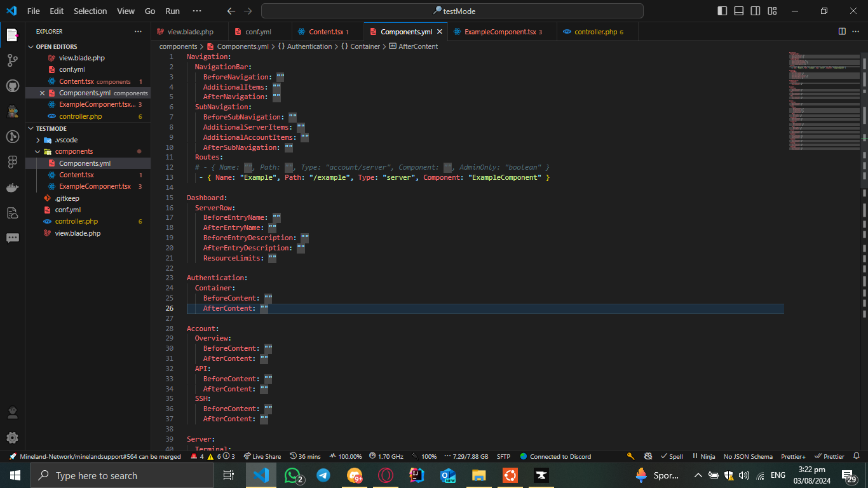868x488 pixels.
Task: Click the testMode command center search box
Action: (x=452, y=11)
